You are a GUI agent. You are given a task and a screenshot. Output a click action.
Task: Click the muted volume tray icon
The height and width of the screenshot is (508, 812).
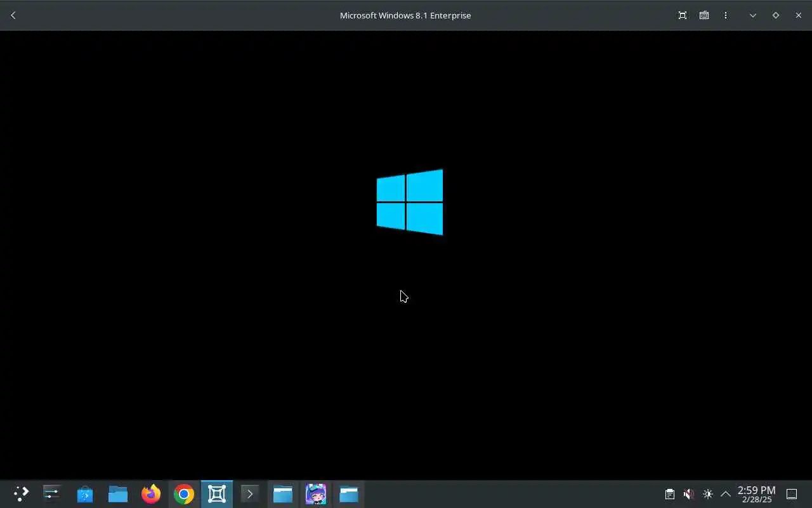689,494
